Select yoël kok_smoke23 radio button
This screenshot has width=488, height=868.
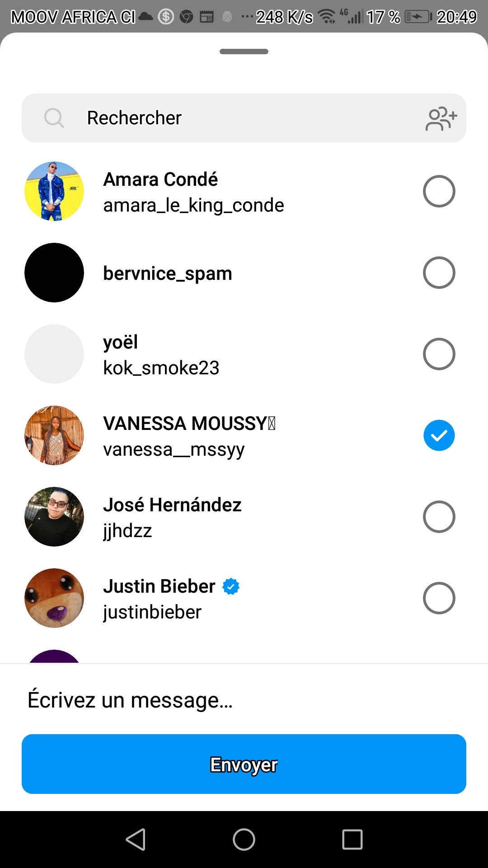click(439, 354)
